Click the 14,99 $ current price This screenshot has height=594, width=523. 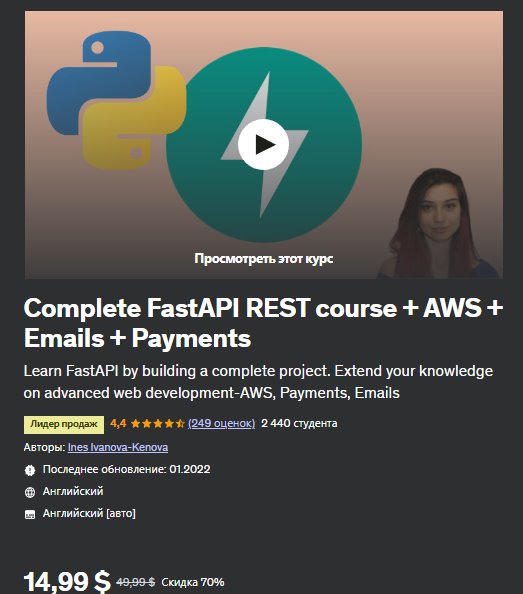(67, 581)
